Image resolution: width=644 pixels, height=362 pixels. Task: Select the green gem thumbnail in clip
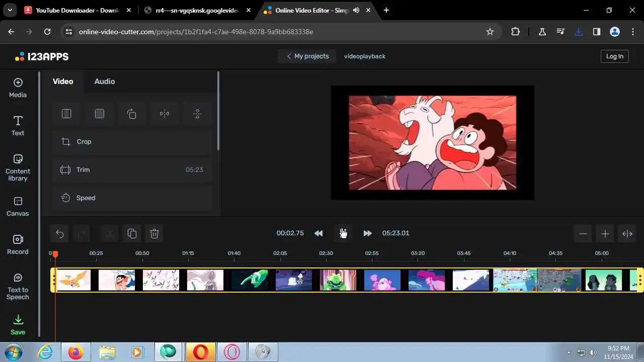point(338,280)
